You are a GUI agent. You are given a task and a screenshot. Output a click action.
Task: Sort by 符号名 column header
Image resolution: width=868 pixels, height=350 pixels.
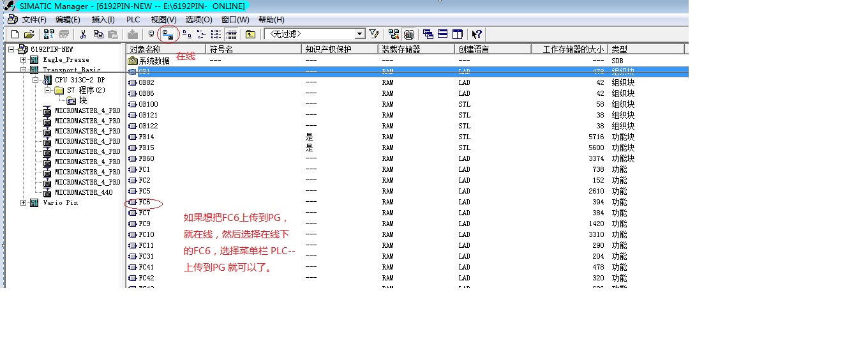(x=253, y=49)
